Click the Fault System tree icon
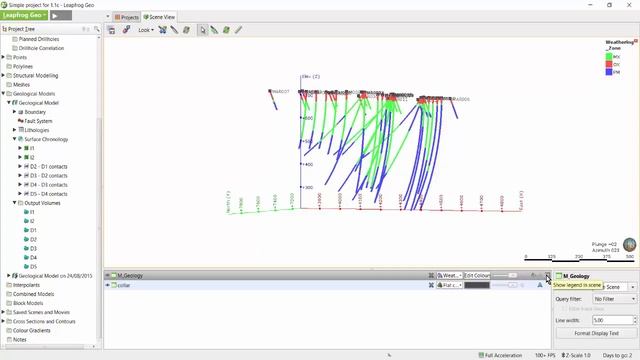The height and width of the screenshot is (360, 640). coord(20,121)
